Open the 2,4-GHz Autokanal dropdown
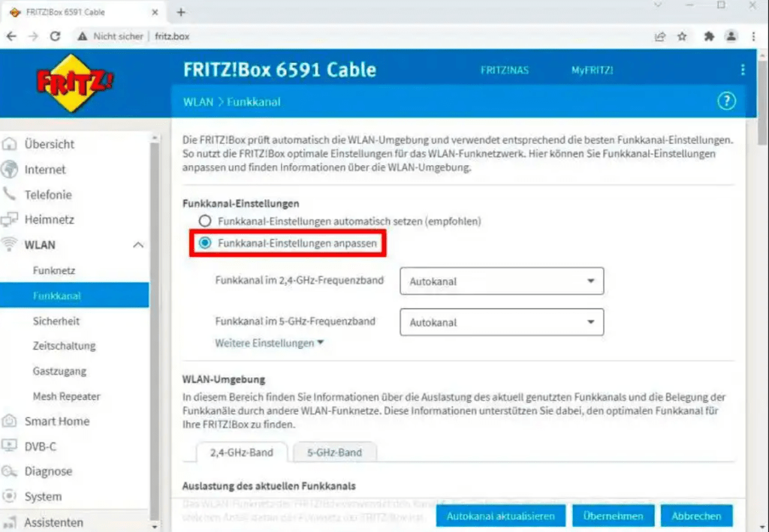 [x=502, y=281]
